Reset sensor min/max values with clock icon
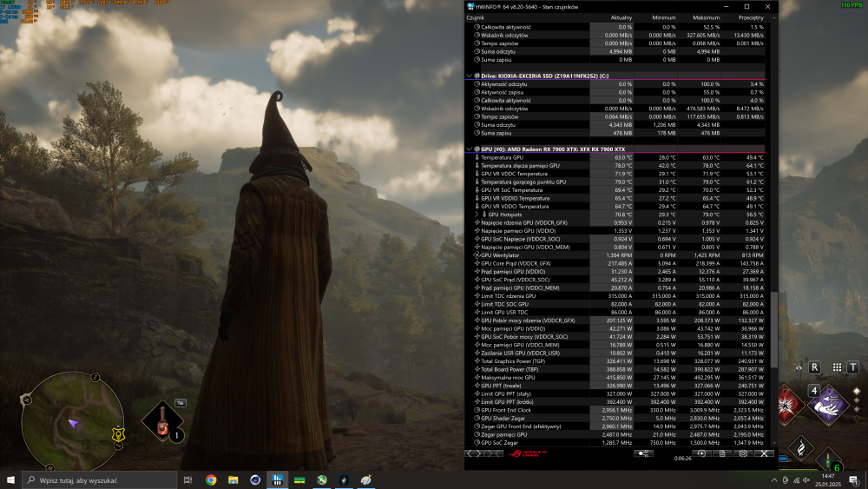The height and width of the screenshot is (489, 868). click(x=700, y=453)
